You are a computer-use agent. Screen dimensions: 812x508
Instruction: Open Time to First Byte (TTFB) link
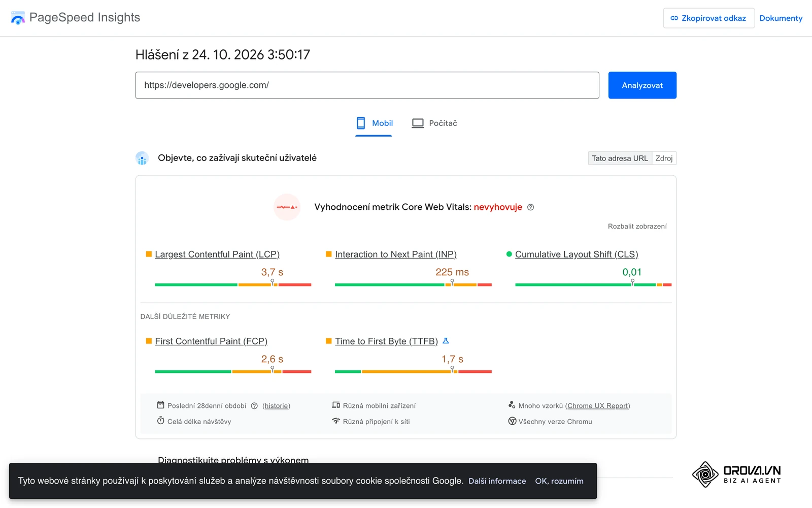click(386, 341)
